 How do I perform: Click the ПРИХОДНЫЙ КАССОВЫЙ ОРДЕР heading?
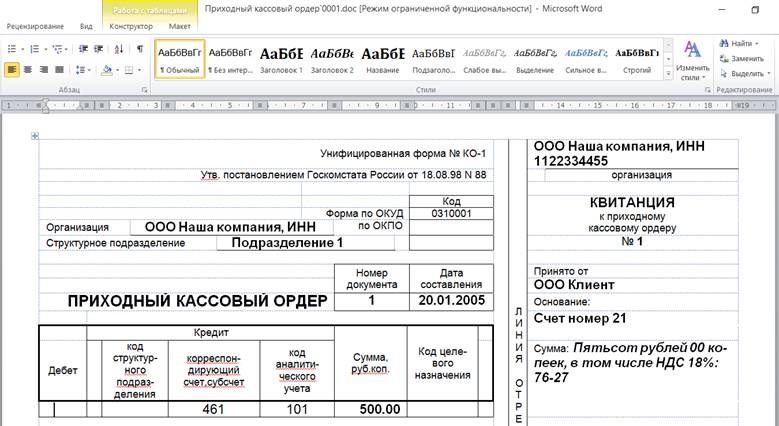pos(197,301)
